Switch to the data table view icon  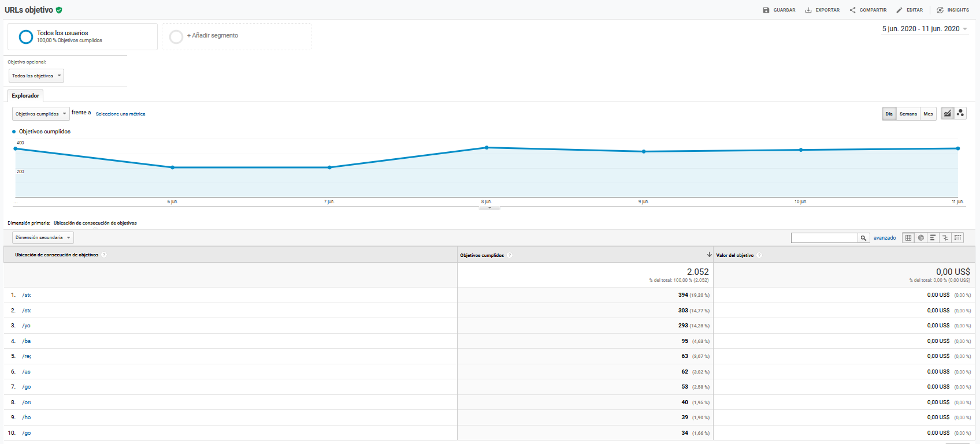908,237
